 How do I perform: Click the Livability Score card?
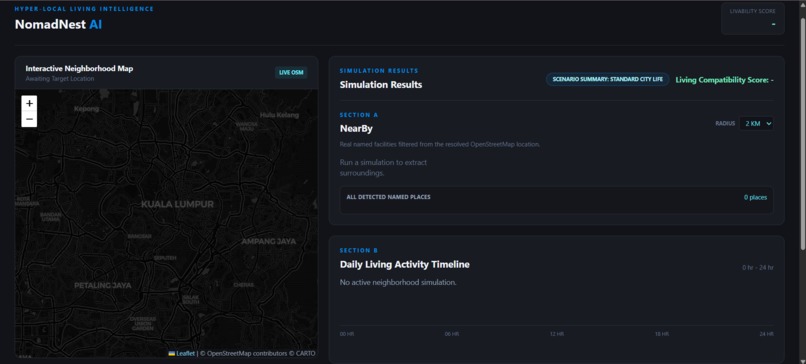pyautogui.click(x=753, y=19)
